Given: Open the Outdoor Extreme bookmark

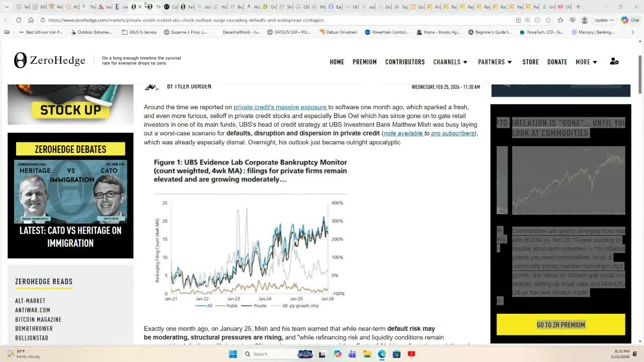Looking at the screenshot, I should click(x=91, y=32).
